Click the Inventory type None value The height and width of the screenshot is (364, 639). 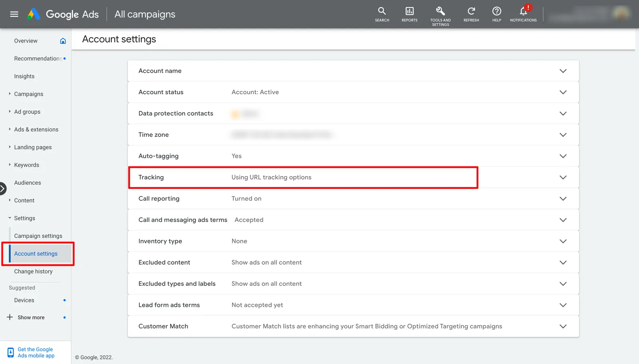[x=239, y=241]
